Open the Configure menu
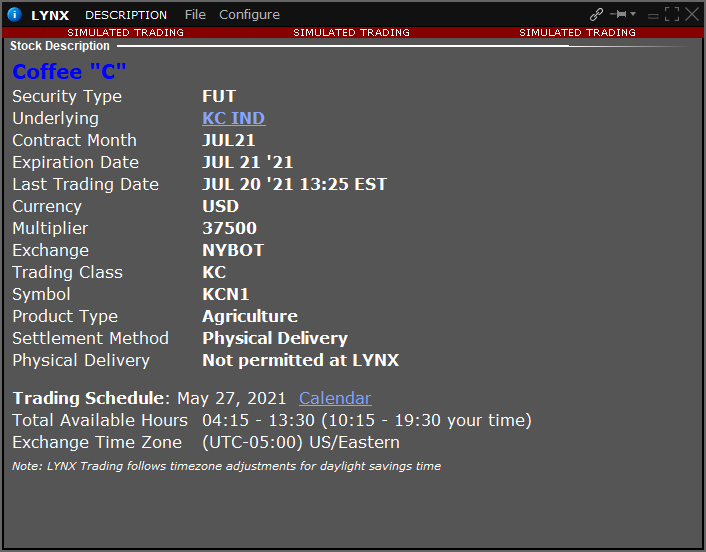Screen dimensions: 706x552 pyautogui.click(x=249, y=15)
